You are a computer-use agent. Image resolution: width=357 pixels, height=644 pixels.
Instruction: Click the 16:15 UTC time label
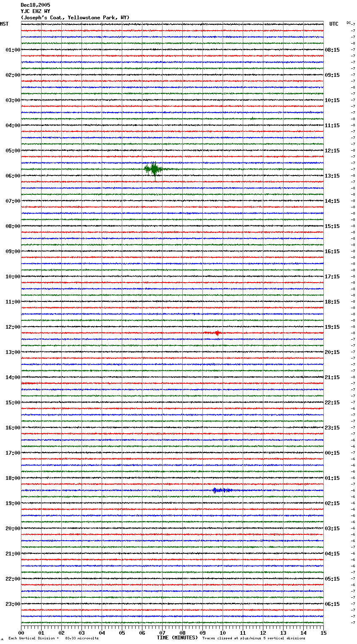tap(332, 251)
